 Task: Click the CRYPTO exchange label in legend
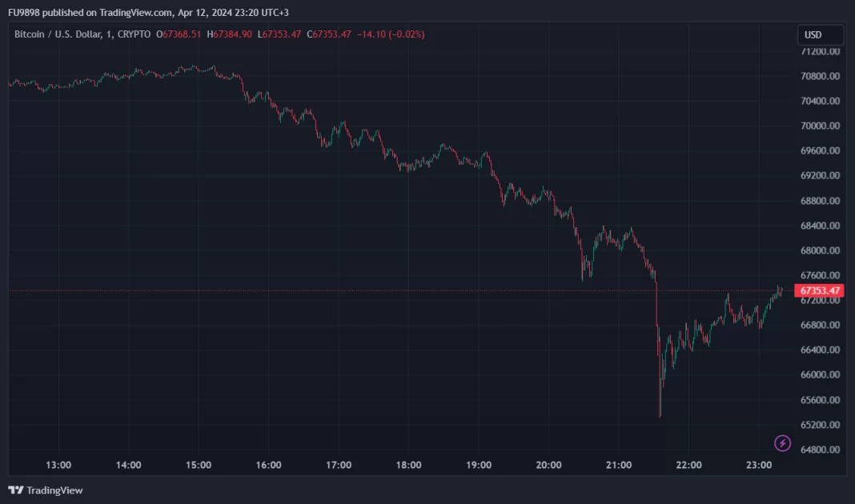click(x=133, y=34)
